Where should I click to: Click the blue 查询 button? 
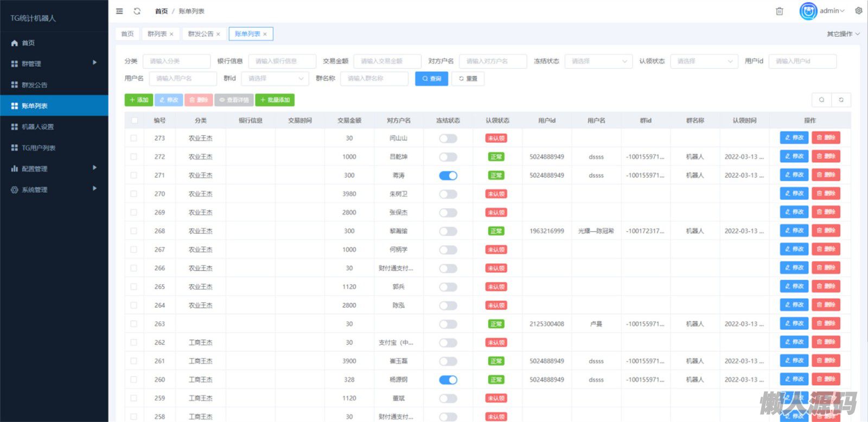pyautogui.click(x=431, y=79)
